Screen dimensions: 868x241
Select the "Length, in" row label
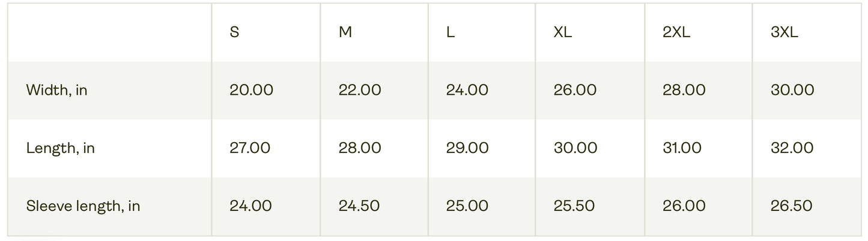(61, 148)
